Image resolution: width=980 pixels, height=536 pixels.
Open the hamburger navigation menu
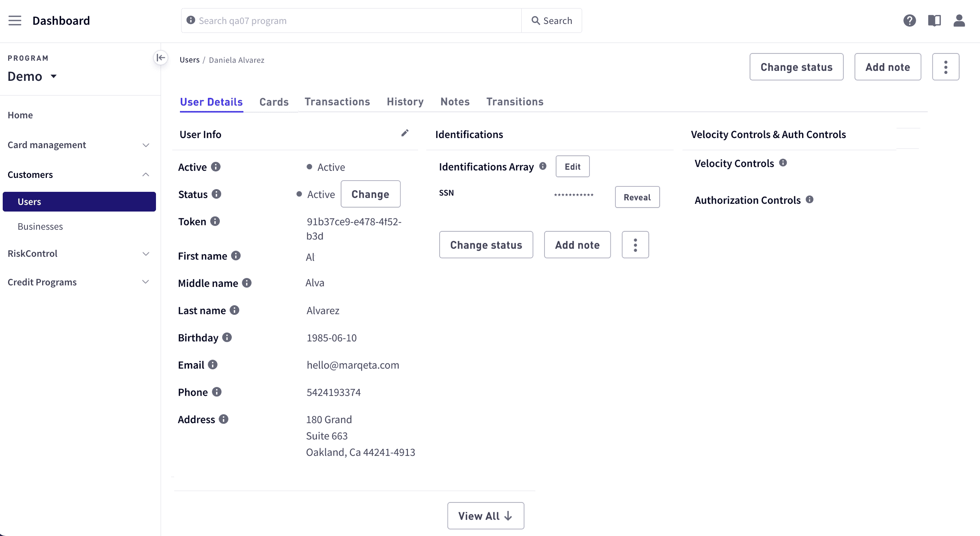click(15, 20)
